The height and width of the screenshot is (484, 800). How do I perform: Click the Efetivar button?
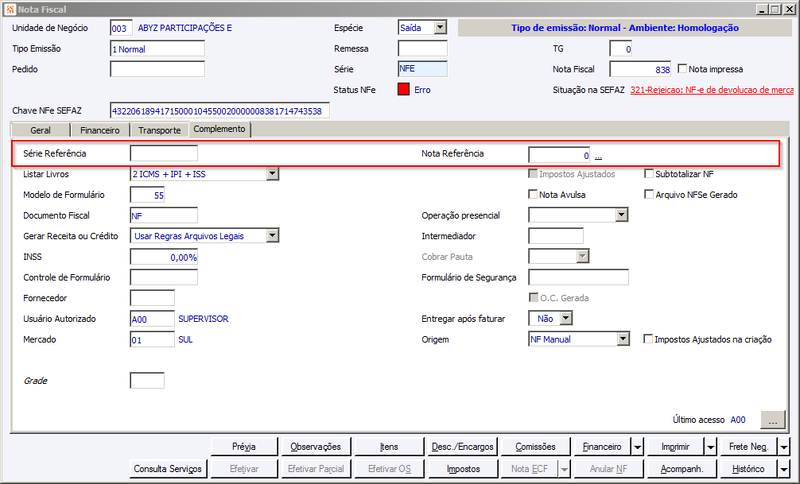244,469
